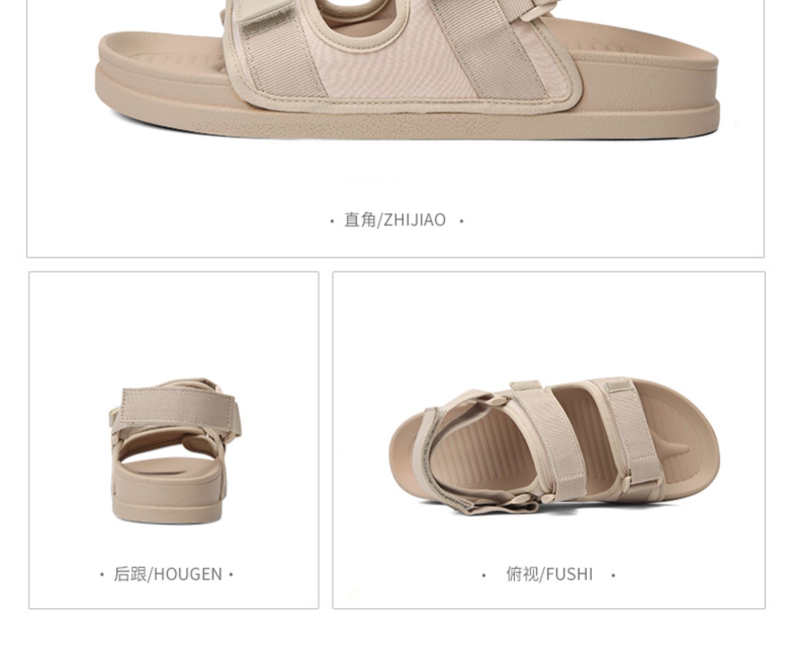Click the dot right of FUSHI label
Image resolution: width=799 pixels, height=672 pixels.
pos(613,576)
